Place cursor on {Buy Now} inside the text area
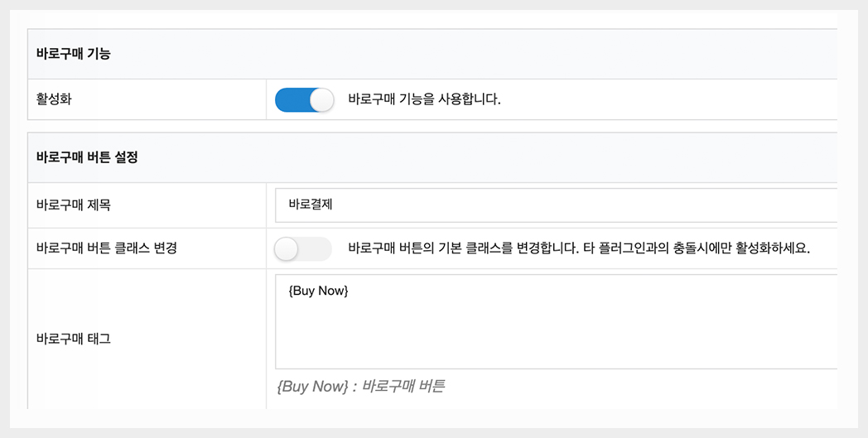The image size is (868, 438). coord(319,291)
